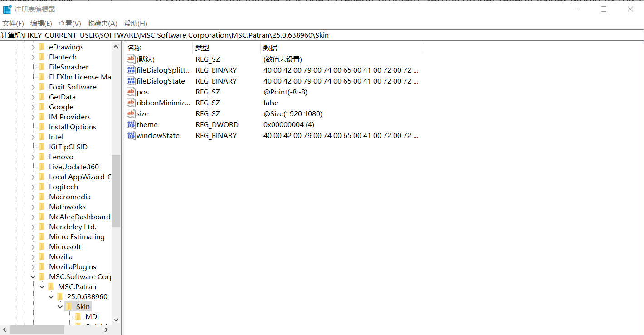Open the 文件 menu
644x335 pixels.
(13, 23)
